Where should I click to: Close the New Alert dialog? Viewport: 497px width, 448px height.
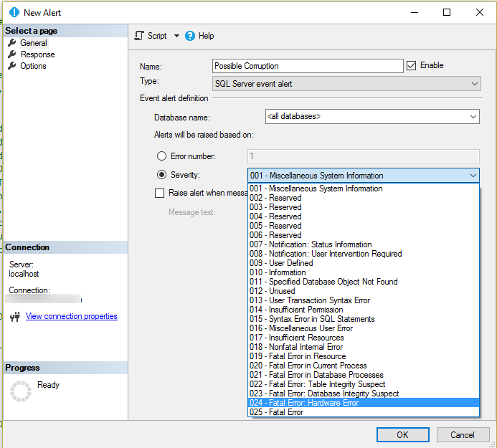480,12
